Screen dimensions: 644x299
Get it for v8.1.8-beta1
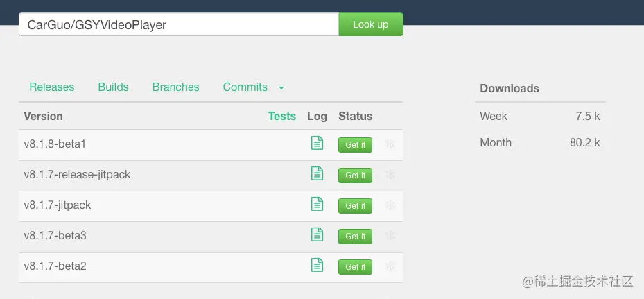pyautogui.click(x=355, y=145)
